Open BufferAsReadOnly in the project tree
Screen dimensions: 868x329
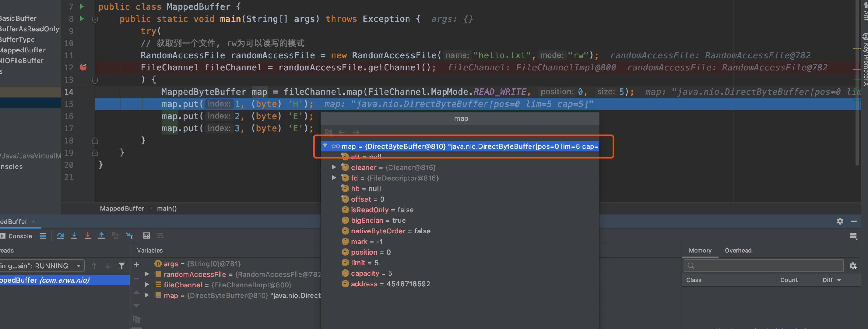[29, 29]
